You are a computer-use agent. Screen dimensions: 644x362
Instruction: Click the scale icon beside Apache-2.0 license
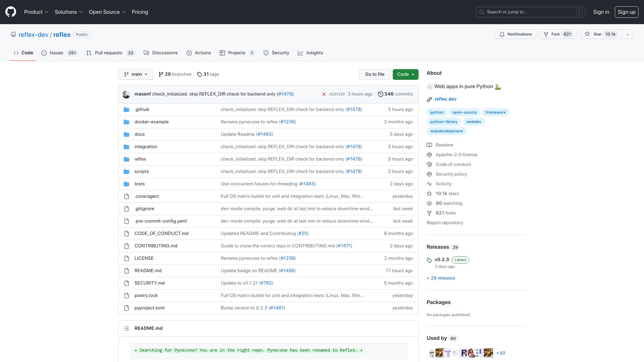tap(429, 155)
